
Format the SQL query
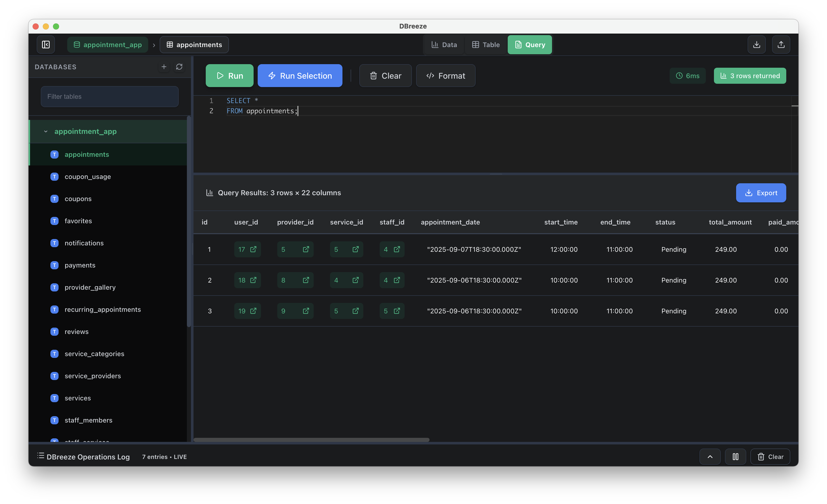[x=445, y=76]
